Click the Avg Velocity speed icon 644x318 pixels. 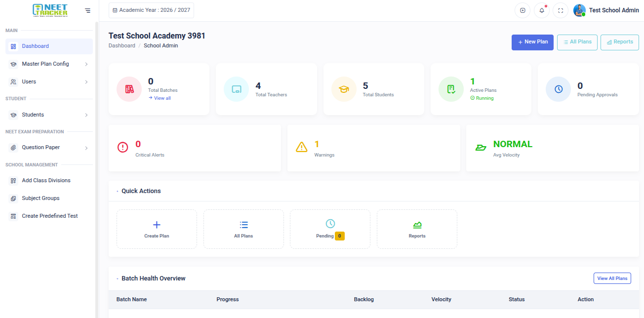tap(481, 147)
